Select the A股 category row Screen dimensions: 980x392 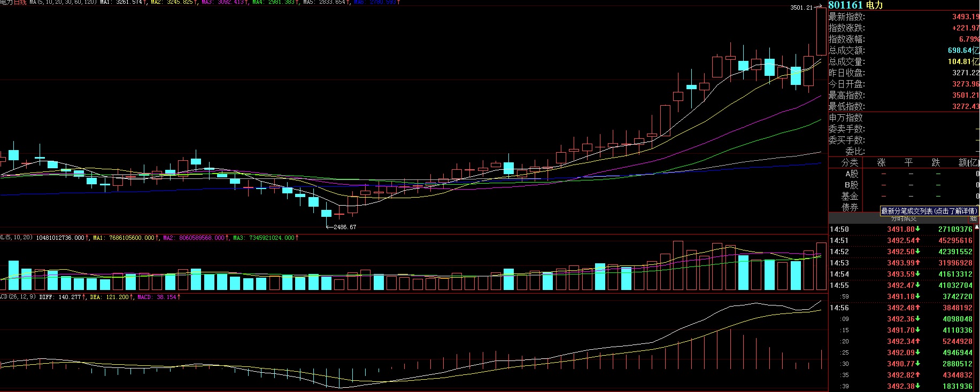[851, 174]
